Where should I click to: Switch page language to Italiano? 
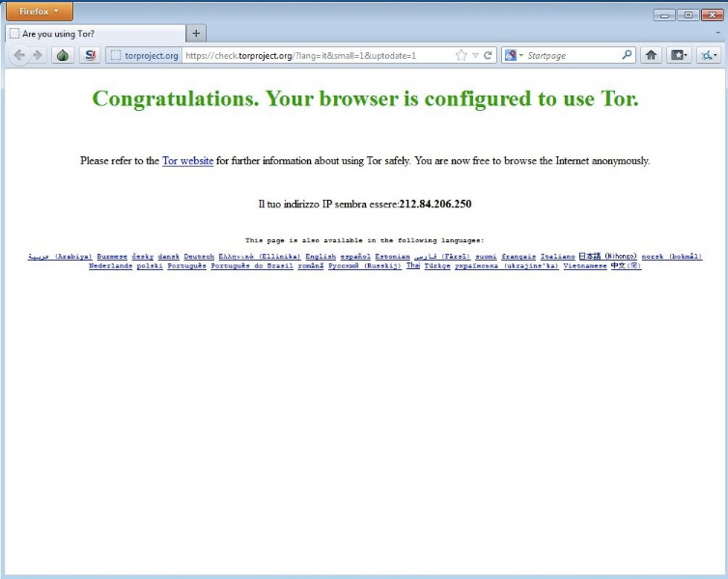[x=558, y=256]
